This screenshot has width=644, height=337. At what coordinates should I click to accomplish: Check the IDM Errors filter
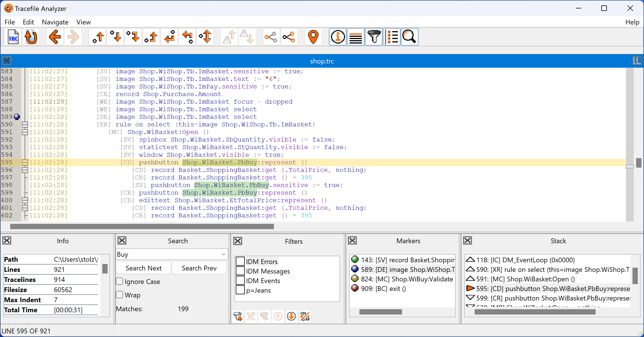(240, 261)
